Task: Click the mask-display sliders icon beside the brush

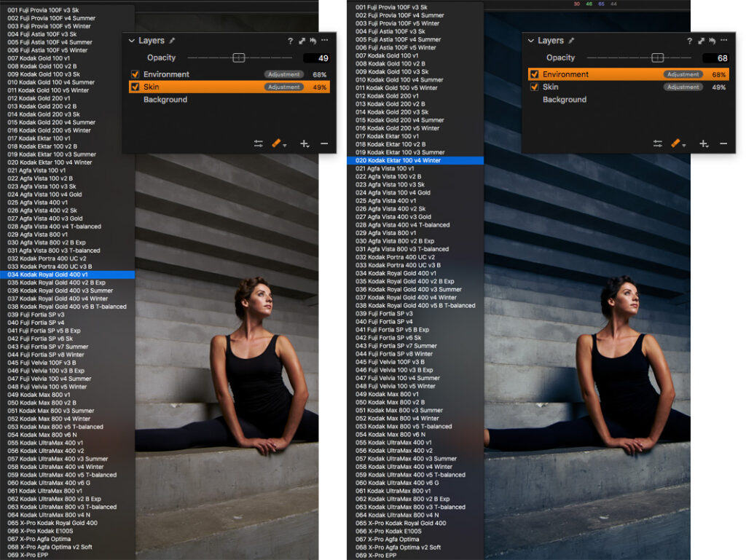Action: click(258, 142)
